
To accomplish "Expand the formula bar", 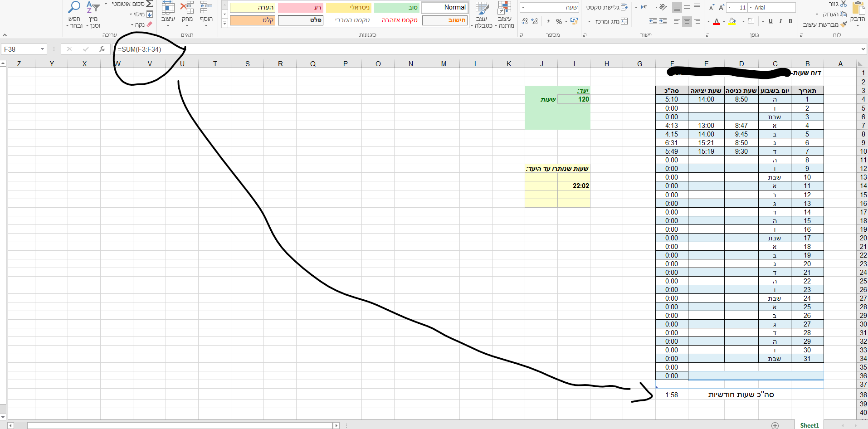I will 863,49.
